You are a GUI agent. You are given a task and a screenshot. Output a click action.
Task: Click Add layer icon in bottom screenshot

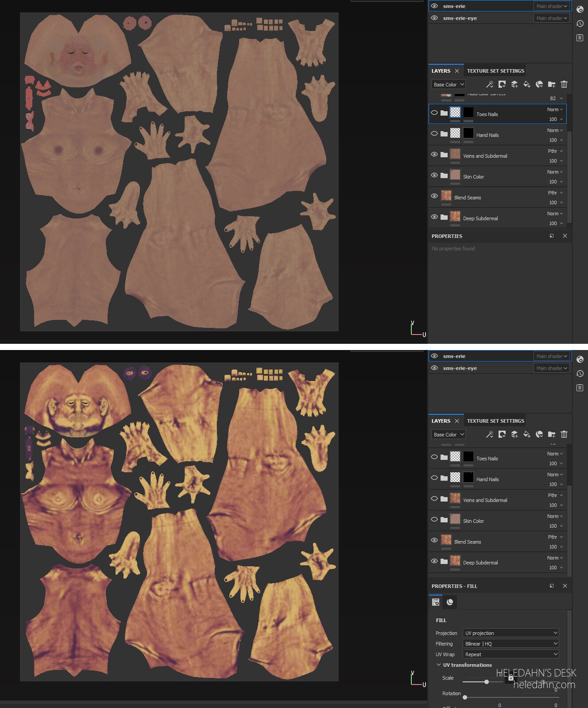click(x=514, y=434)
